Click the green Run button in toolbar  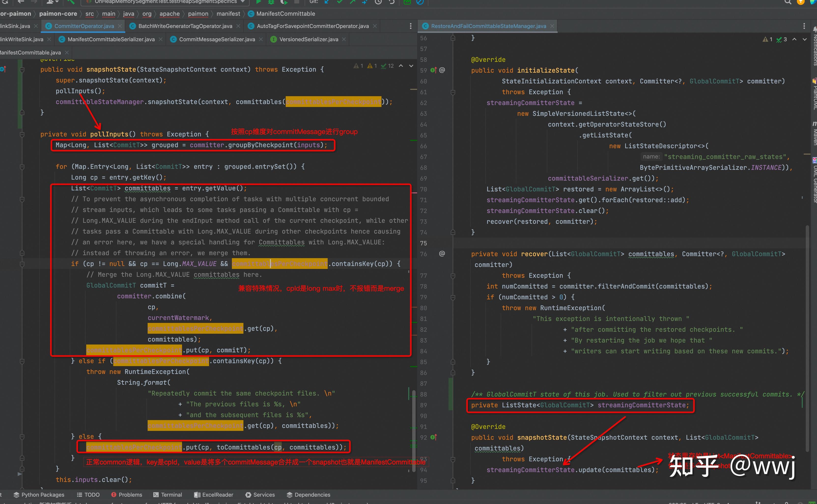click(x=259, y=2)
